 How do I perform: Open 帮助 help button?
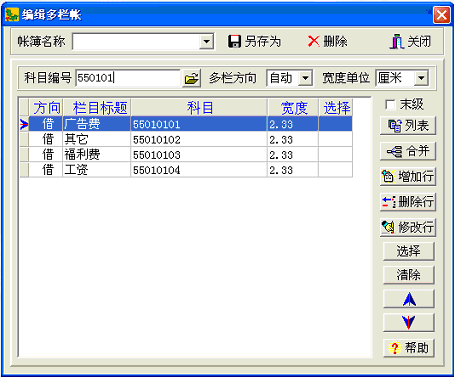point(409,348)
